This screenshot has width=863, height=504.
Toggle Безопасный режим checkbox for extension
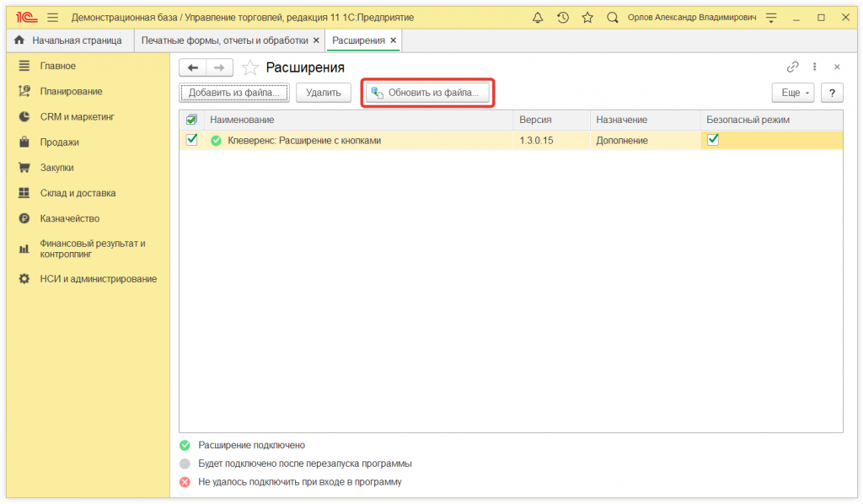[x=713, y=140]
